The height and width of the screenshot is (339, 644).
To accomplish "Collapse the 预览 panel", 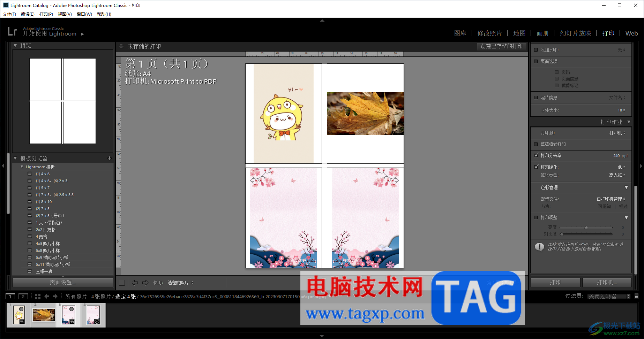I will click(15, 46).
